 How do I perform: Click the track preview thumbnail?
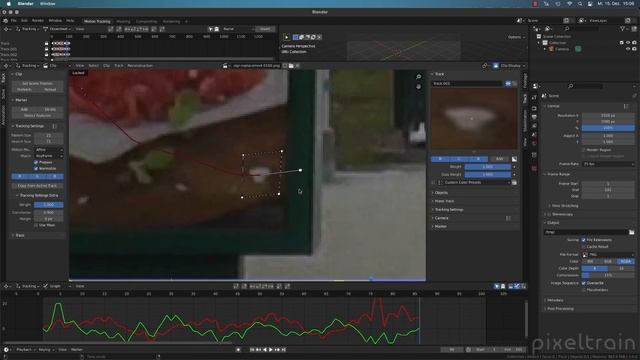pos(474,119)
